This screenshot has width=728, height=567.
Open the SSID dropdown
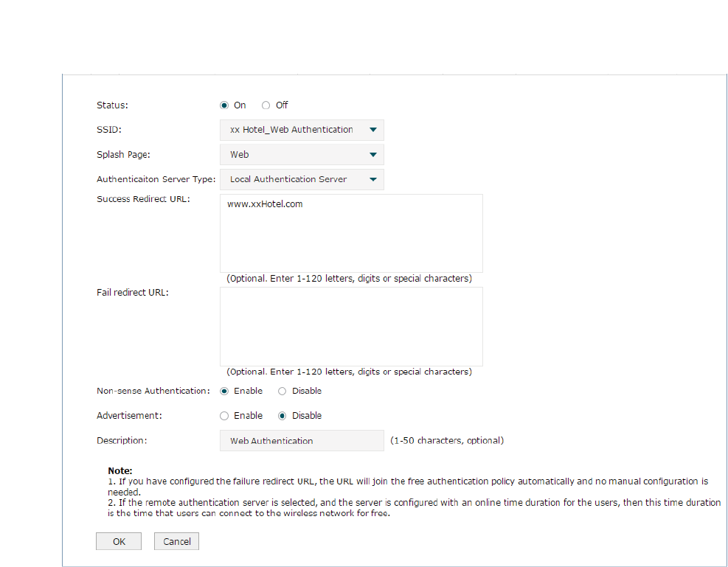click(x=302, y=130)
